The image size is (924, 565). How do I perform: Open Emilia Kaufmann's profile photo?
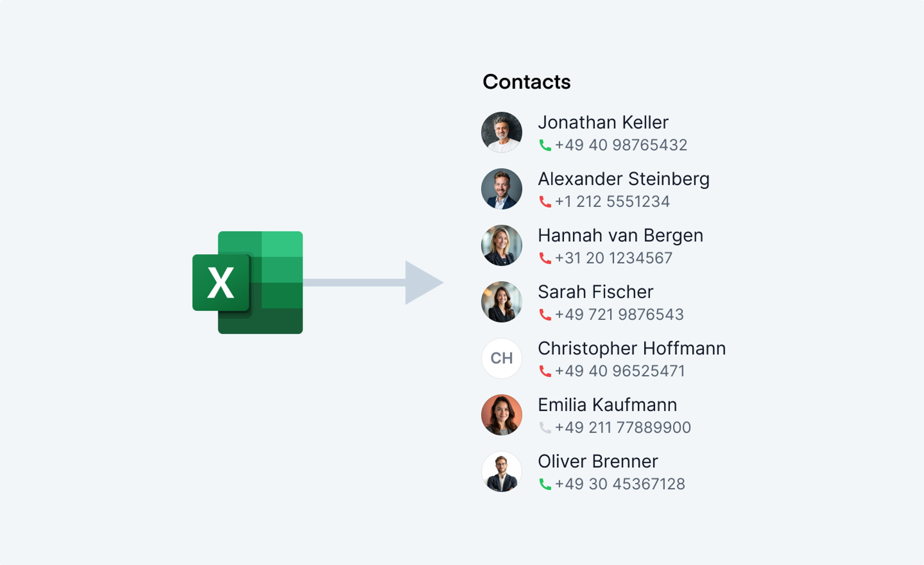click(502, 415)
